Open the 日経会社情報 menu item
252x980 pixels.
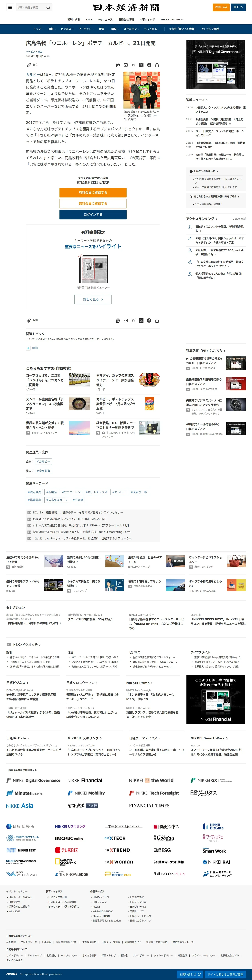coord(126,19)
